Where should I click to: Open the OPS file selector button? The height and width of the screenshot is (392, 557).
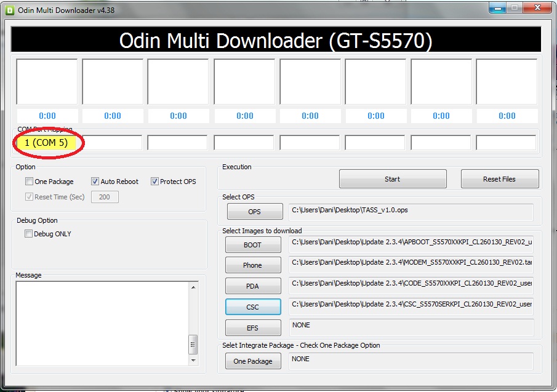tap(255, 212)
